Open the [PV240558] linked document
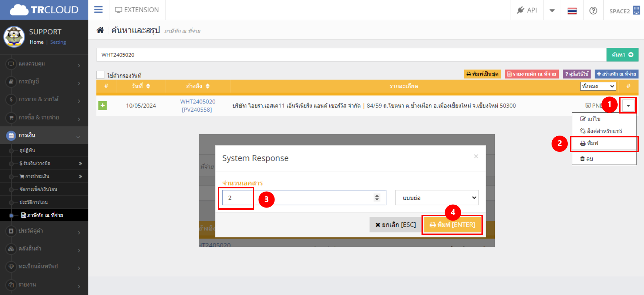Viewport: 644px width, 295px height. (197, 110)
